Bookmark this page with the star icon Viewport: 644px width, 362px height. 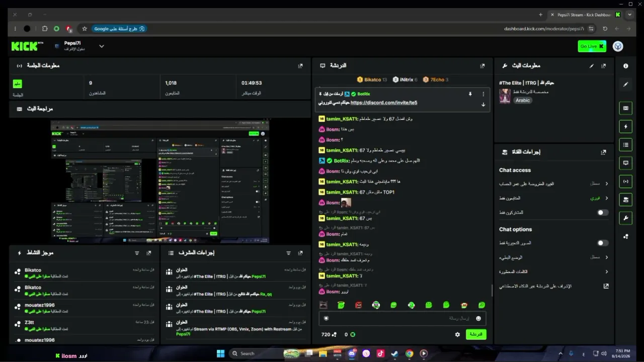(x=85, y=29)
